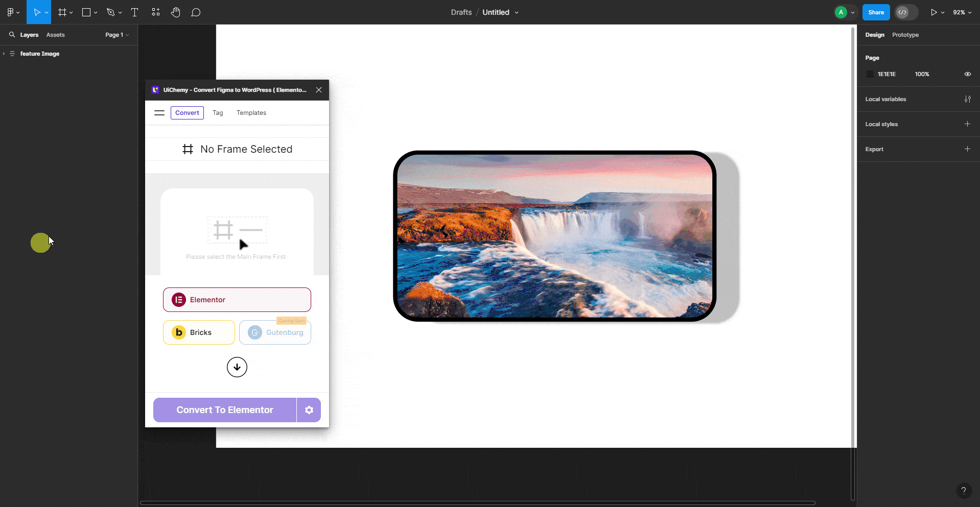The width and height of the screenshot is (980, 507).
Task: Open the Actions / components tool
Action: tap(156, 12)
